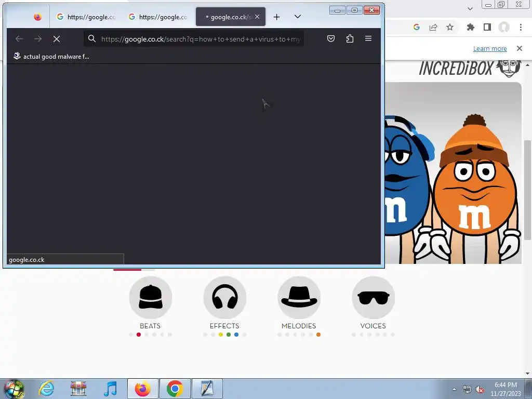This screenshot has width=532, height=399.
Task: Switch to Firefox on the taskbar
Action: (143, 389)
